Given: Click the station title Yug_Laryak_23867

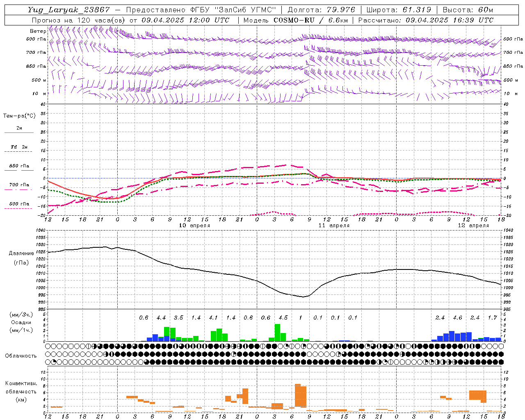Looking at the screenshot, I should point(69,10).
